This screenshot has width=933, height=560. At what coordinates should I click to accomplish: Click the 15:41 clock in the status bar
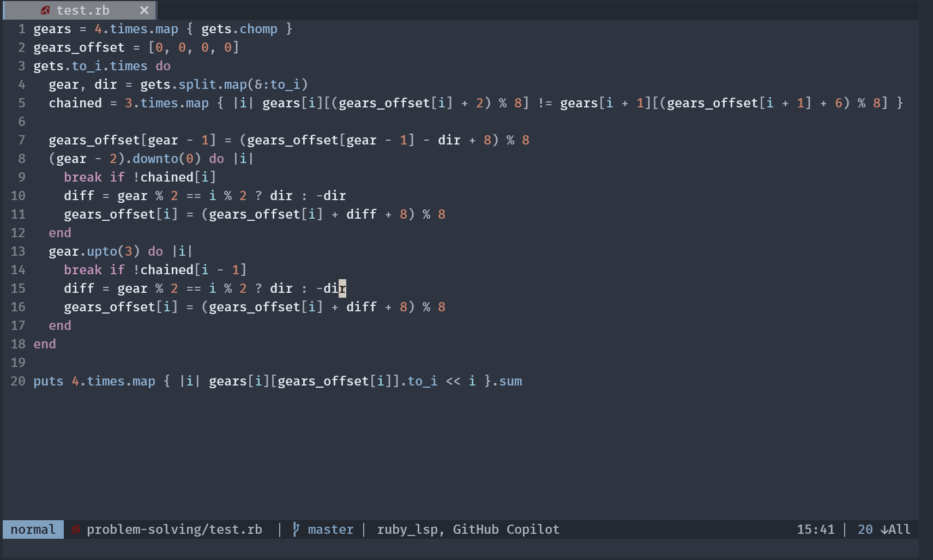pyautogui.click(x=816, y=529)
